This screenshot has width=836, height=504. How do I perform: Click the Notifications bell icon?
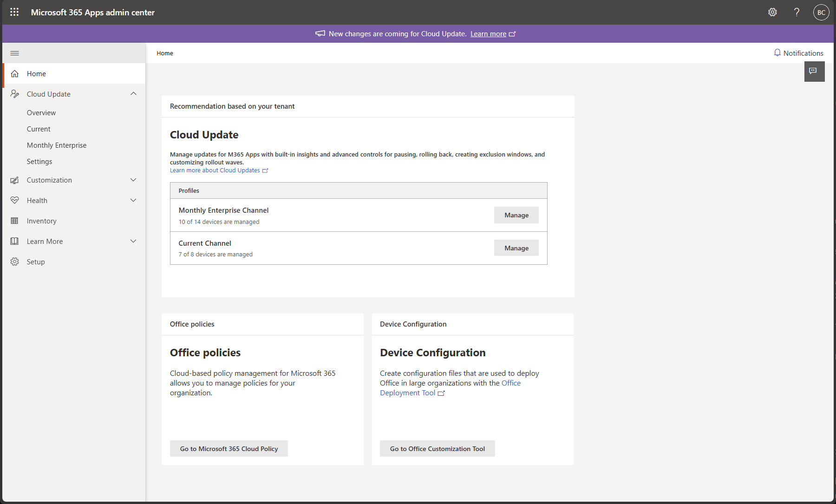pyautogui.click(x=777, y=52)
